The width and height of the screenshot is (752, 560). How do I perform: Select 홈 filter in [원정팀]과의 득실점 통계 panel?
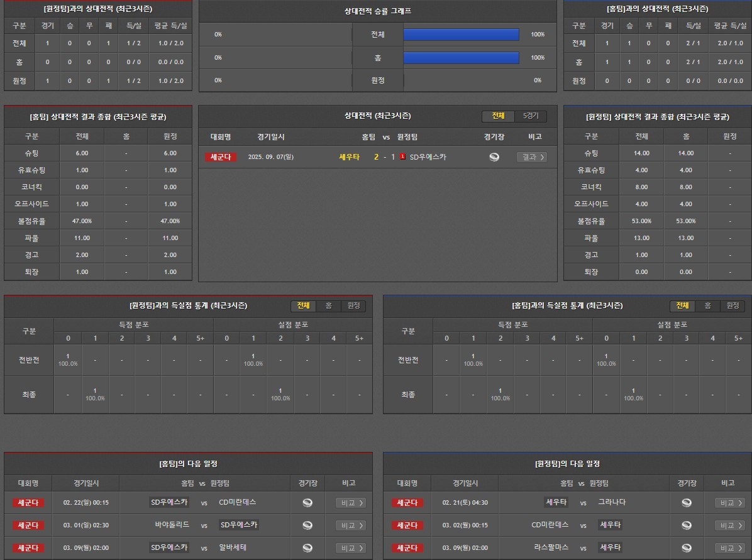point(328,305)
